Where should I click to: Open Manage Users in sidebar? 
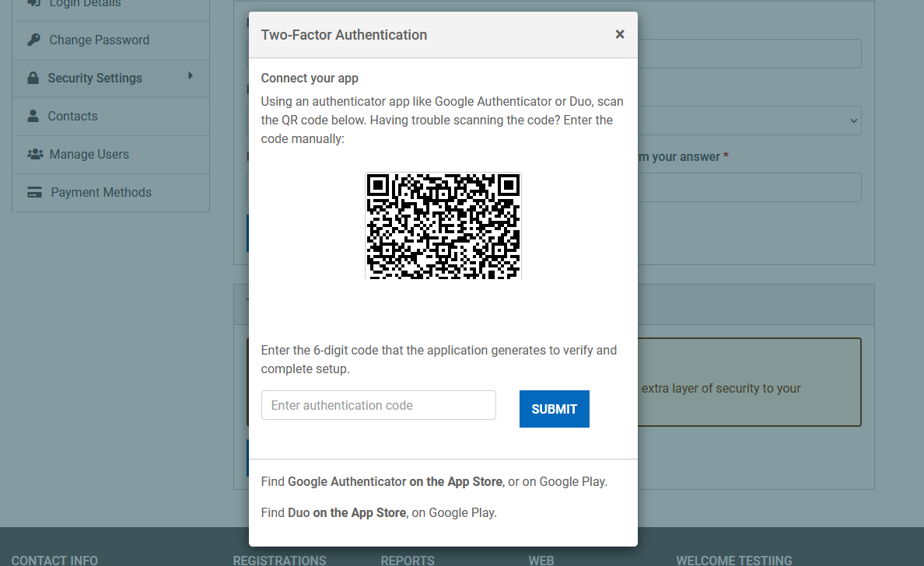(110, 154)
